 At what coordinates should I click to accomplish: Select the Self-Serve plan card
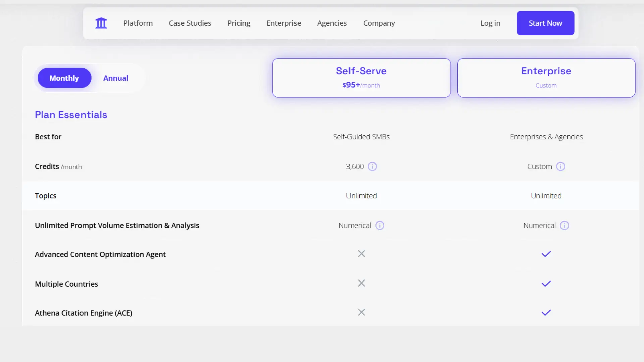[x=361, y=77]
